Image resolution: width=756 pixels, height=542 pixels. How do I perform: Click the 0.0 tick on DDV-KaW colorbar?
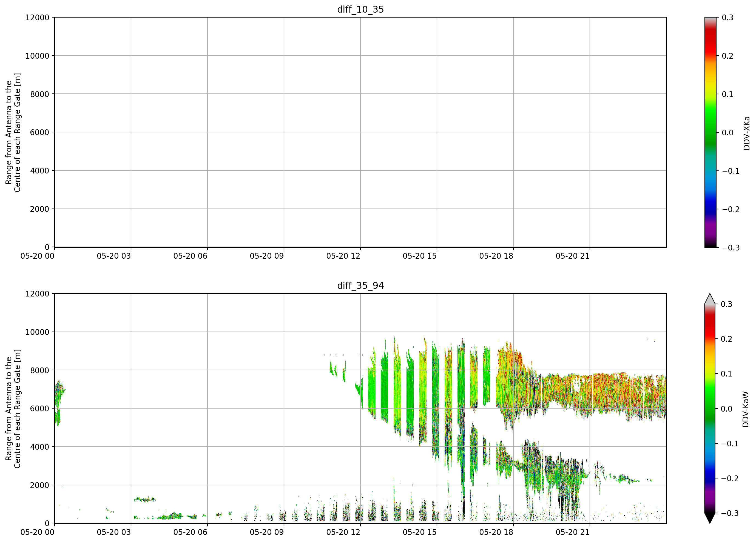pos(726,409)
